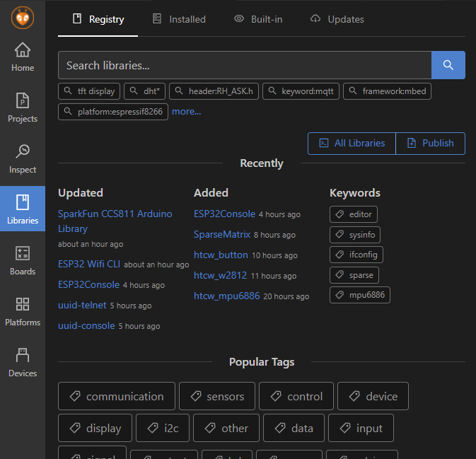Click the All Libraries button
Viewport: 476px width, 459px height.
pos(352,143)
